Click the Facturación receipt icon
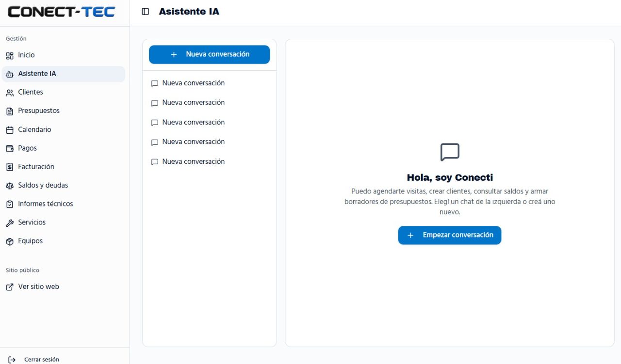 [10, 167]
